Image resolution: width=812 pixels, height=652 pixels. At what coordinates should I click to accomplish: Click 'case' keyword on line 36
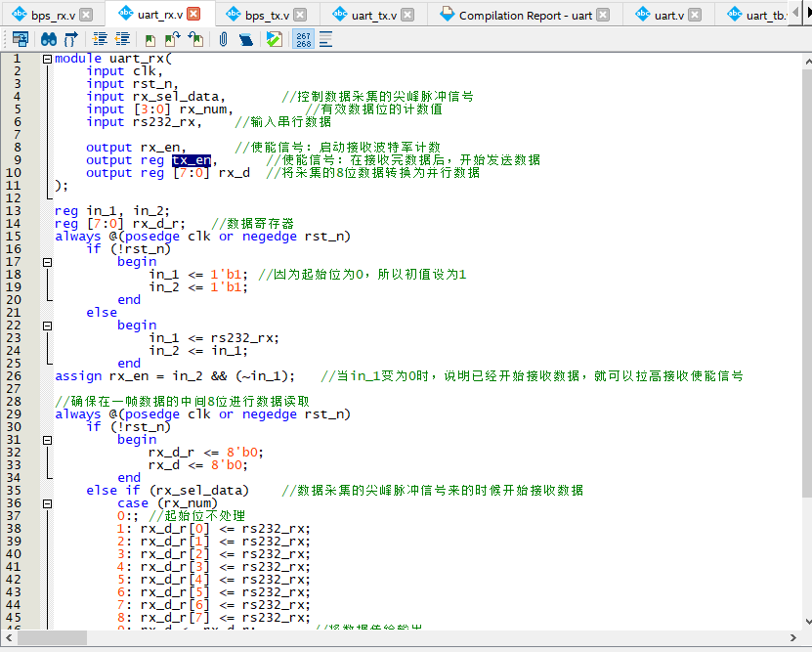pyautogui.click(x=133, y=502)
